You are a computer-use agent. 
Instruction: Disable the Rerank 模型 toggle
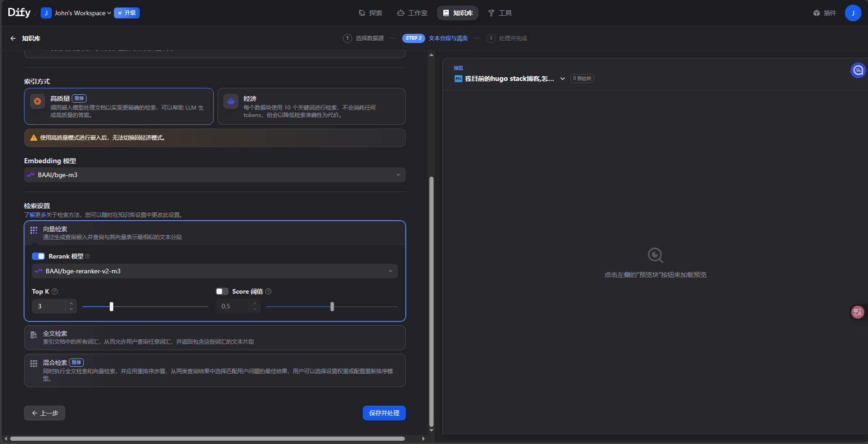38,256
